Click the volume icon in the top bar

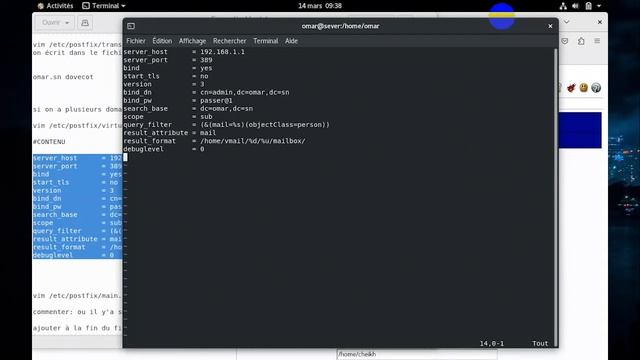[576, 6]
